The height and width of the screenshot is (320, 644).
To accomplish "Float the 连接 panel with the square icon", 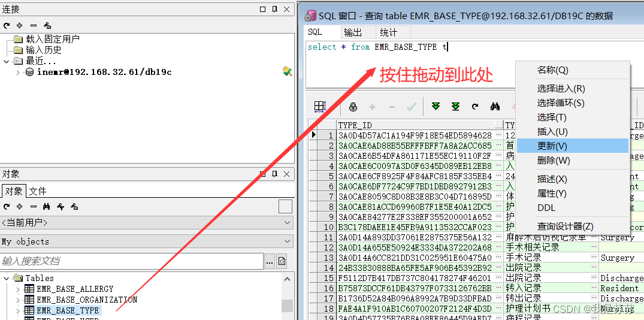I will 263,9.
